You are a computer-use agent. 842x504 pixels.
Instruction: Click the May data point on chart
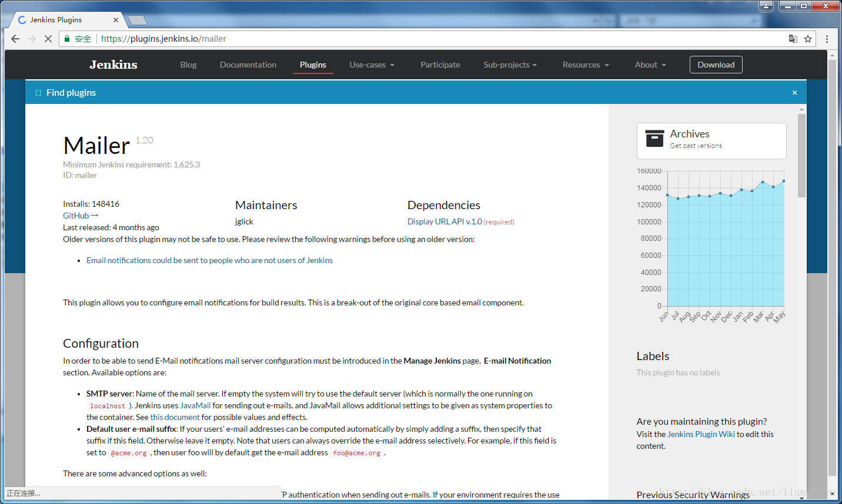pos(784,181)
